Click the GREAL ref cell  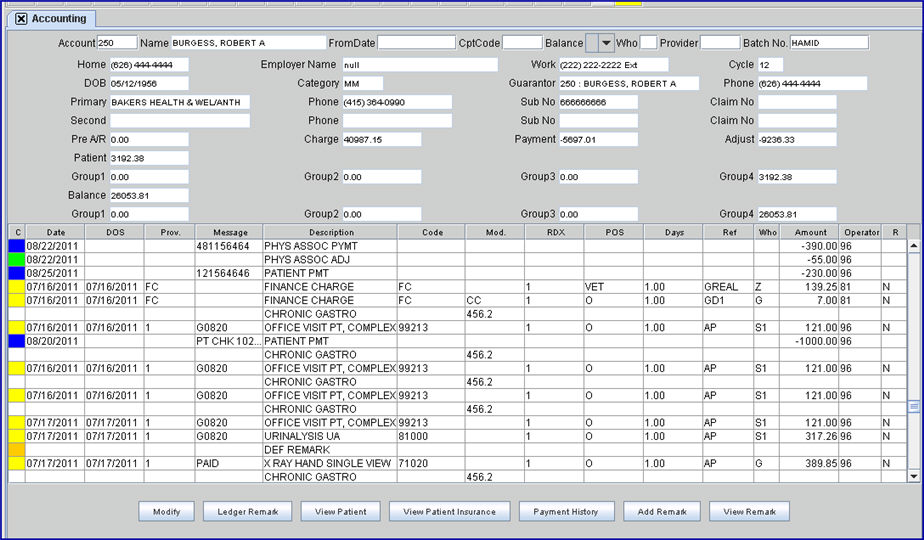coord(728,287)
